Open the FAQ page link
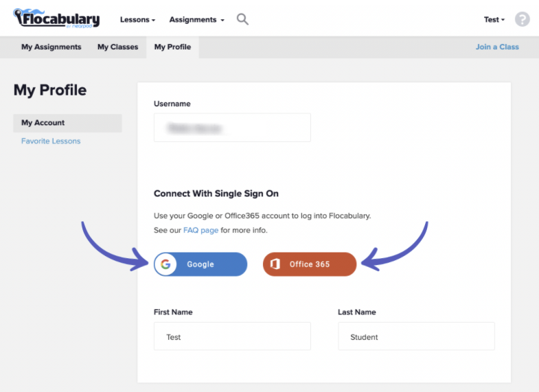This screenshot has height=392, width=539. tap(200, 231)
